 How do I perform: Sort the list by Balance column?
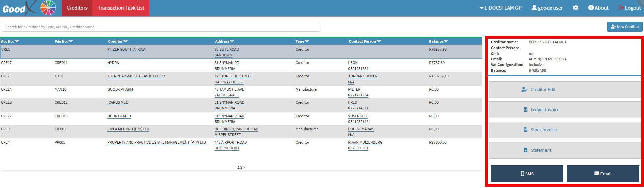point(438,41)
